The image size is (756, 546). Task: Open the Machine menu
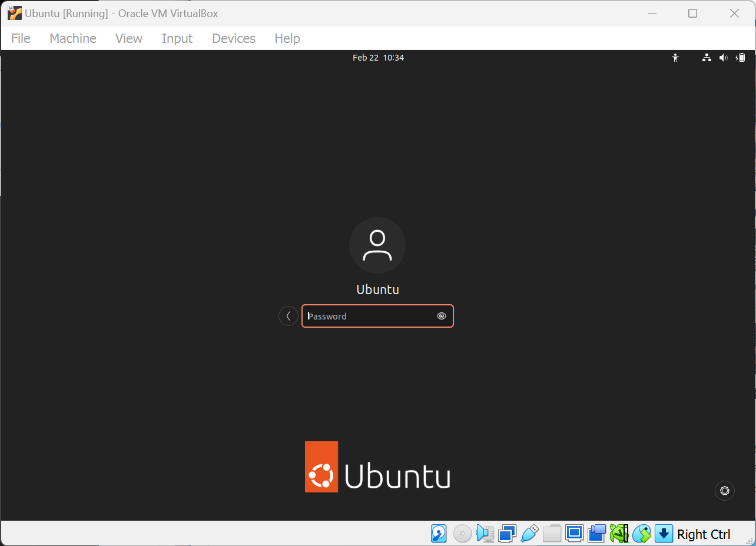click(73, 38)
